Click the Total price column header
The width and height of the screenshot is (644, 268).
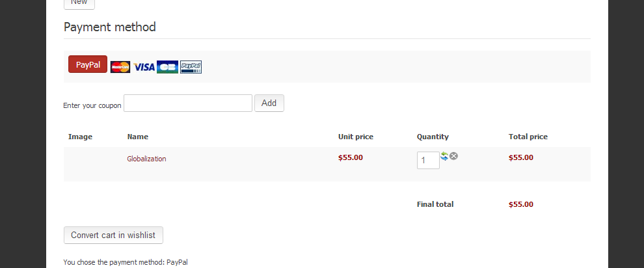(x=528, y=137)
